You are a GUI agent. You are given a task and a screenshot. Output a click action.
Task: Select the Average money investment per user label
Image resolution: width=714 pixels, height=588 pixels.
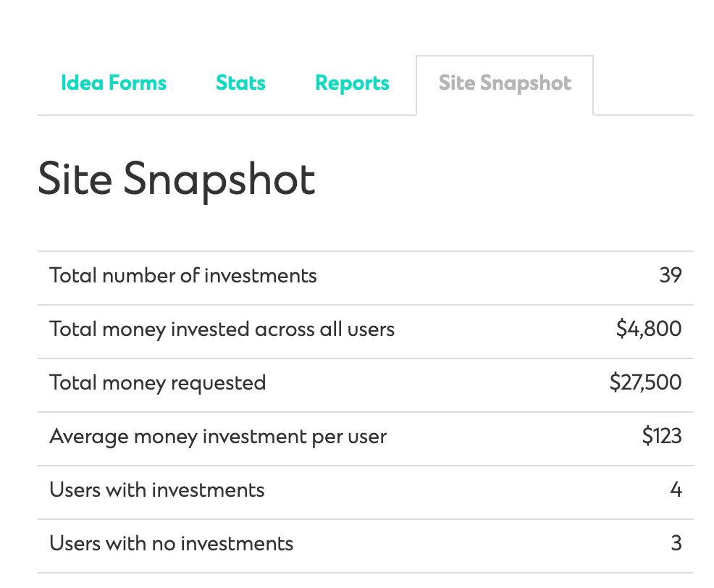click(218, 437)
